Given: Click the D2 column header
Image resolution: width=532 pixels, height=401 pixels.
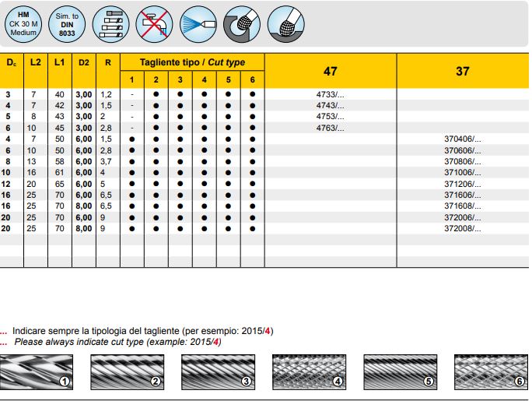Looking at the screenshot, I should coord(83,61).
